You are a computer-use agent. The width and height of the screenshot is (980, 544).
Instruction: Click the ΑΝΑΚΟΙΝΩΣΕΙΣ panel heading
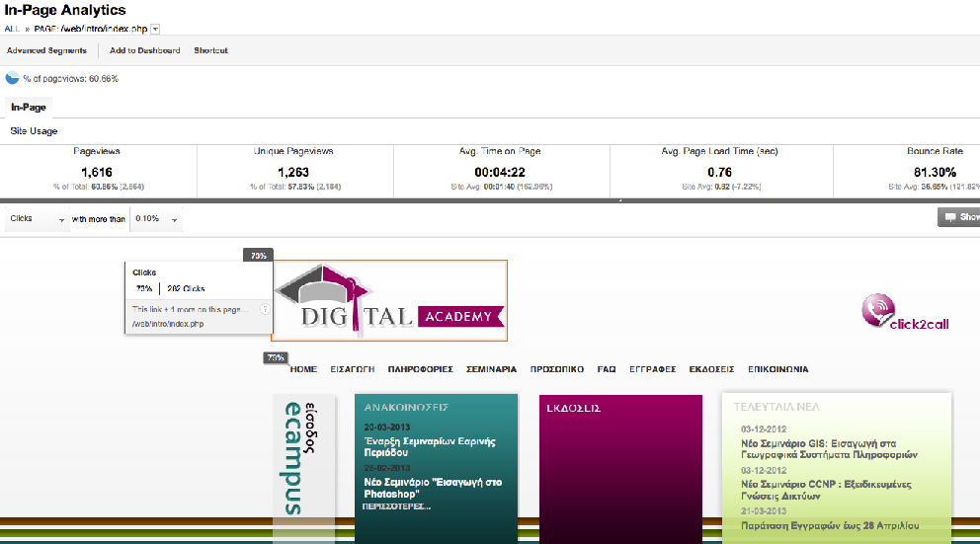coord(406,407)
